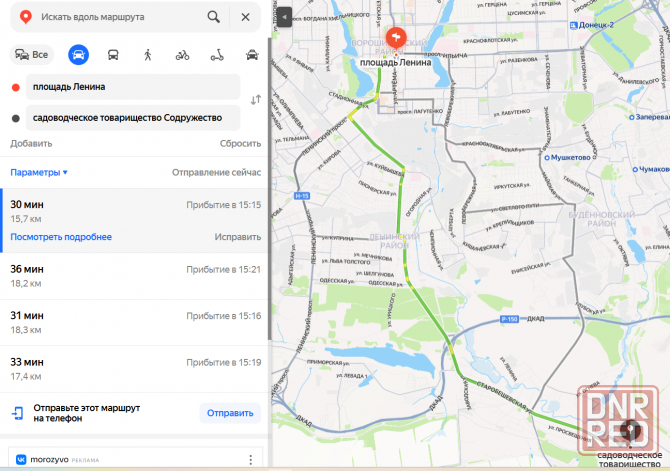Click the search magnifier icon
This screenshot has width=670, height=471.
coord(213,17)
